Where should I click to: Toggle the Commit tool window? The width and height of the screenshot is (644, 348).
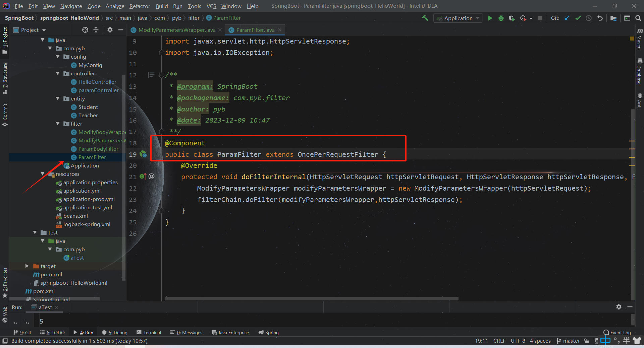tap(5, 115)
